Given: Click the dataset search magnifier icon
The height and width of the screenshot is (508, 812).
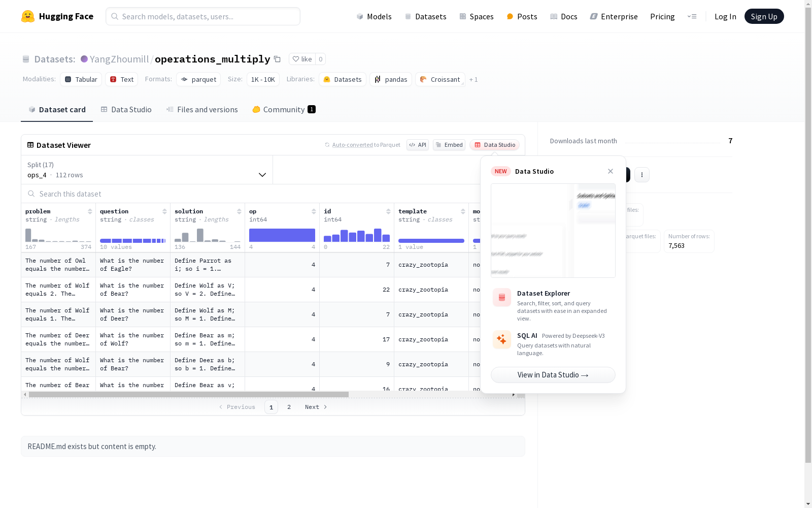Looking at the screenshot, I should 31,194.
